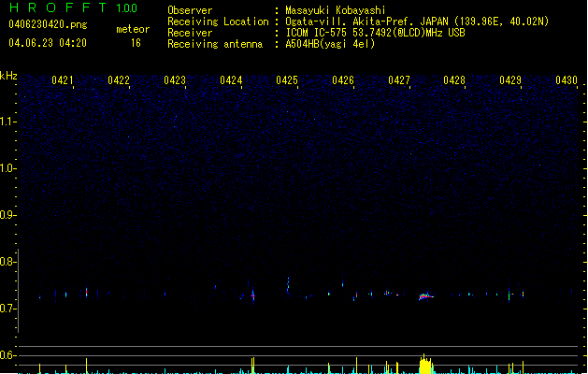588x374 pixels.
Task: Click the 0.9 kHz axis label
Action: [7, 214]
